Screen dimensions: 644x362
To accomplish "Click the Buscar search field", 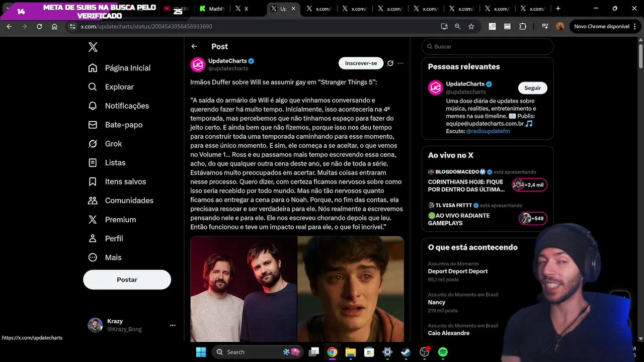I will pyautogui.click(x=488, y=47).
